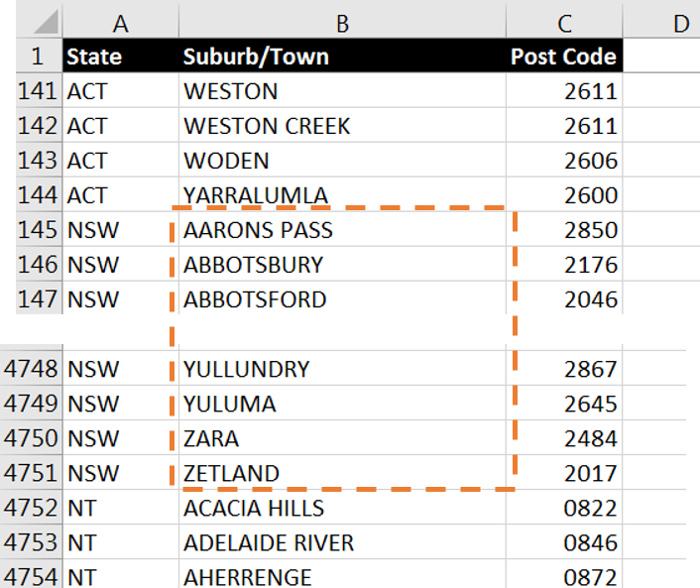Select post code 0846 cell
Image resolution: width=700 pixels, height=588 pixels.
pyautogui.click(x=564, y=542)
